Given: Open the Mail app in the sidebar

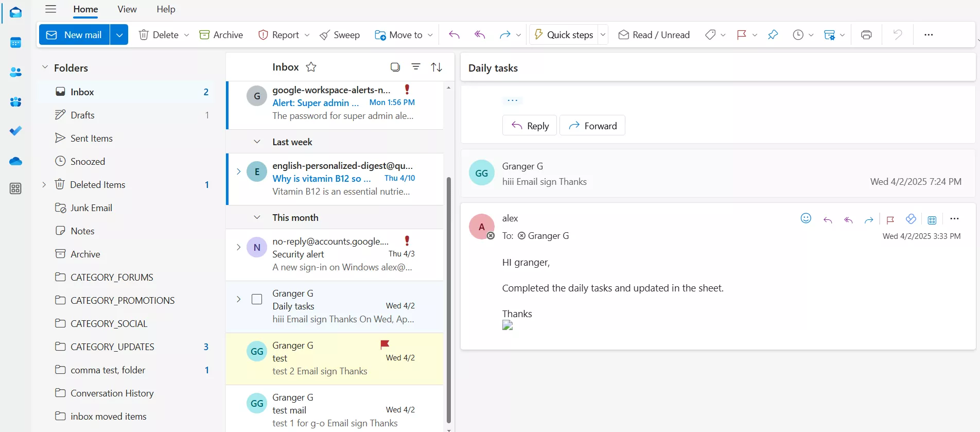Looking at the screenshot, I should tap(15, 13).
